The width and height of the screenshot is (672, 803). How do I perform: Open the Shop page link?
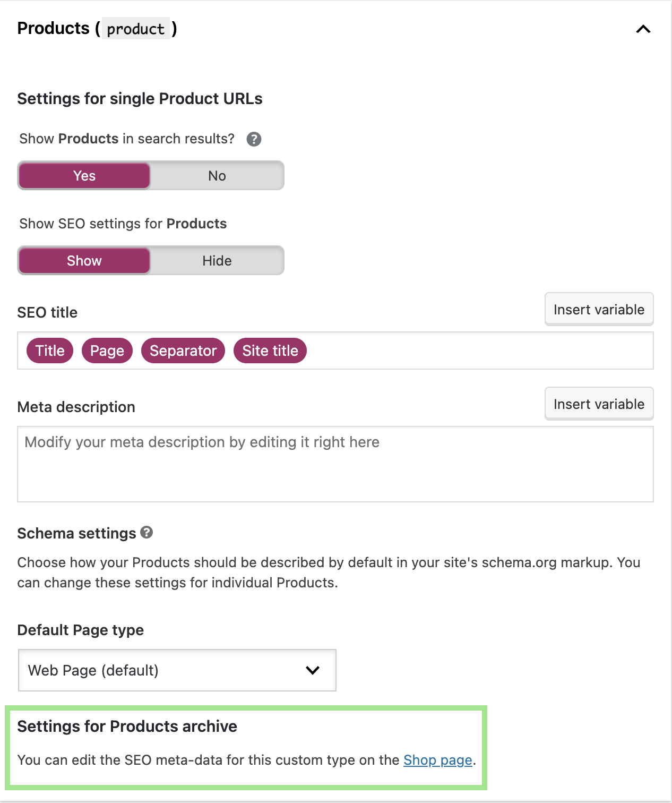pyautogui.click(x=437, y=760)
